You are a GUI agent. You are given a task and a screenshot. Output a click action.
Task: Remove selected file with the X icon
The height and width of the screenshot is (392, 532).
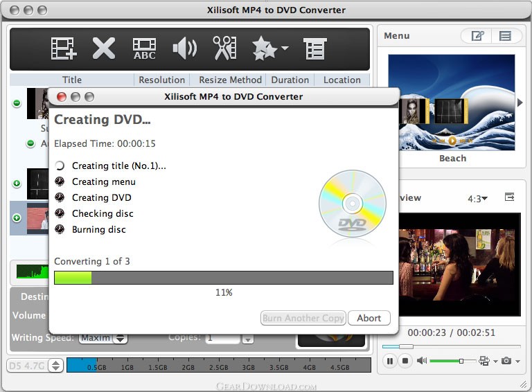pyautogui.click(x=103, y=48)
